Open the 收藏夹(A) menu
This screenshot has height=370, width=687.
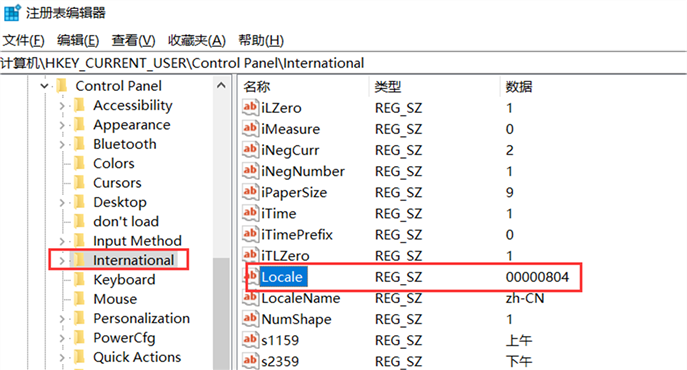(x=197, y=41)
